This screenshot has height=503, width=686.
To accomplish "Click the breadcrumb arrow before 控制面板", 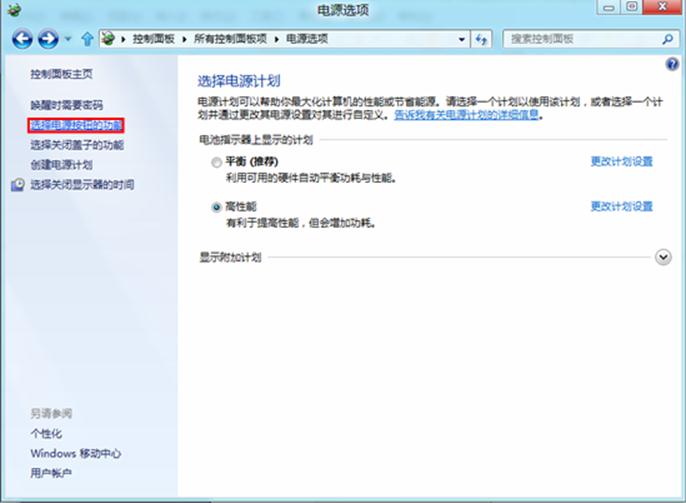I will (x=123, y=39).
